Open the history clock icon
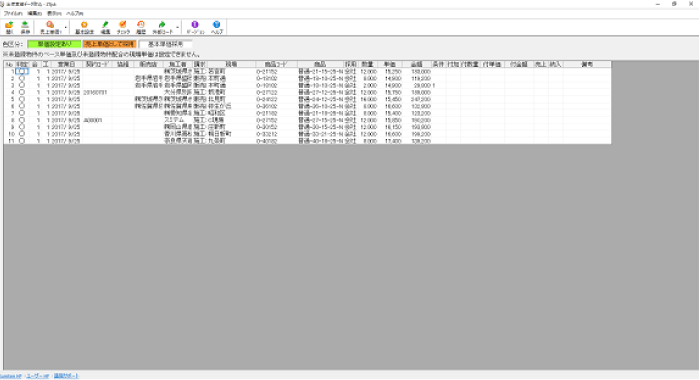 tap(141, 27)
